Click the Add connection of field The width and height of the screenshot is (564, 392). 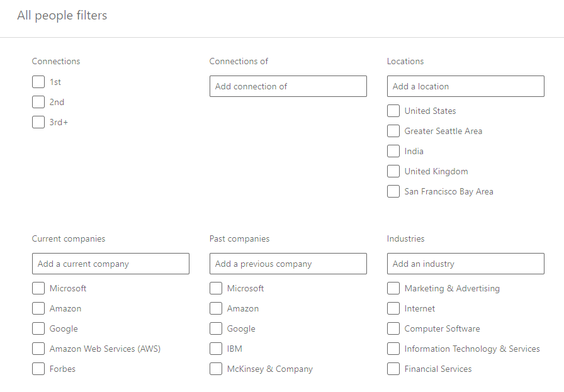tap(288, 86)
